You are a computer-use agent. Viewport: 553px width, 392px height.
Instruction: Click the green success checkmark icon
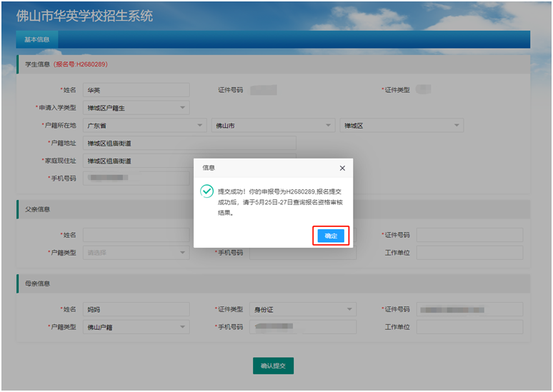click(x=206, y=191)
